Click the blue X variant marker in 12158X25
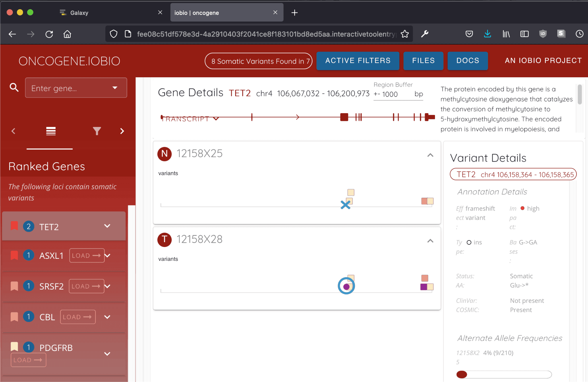The height and width of the screenshot is (382, 588). coord(345,205)
